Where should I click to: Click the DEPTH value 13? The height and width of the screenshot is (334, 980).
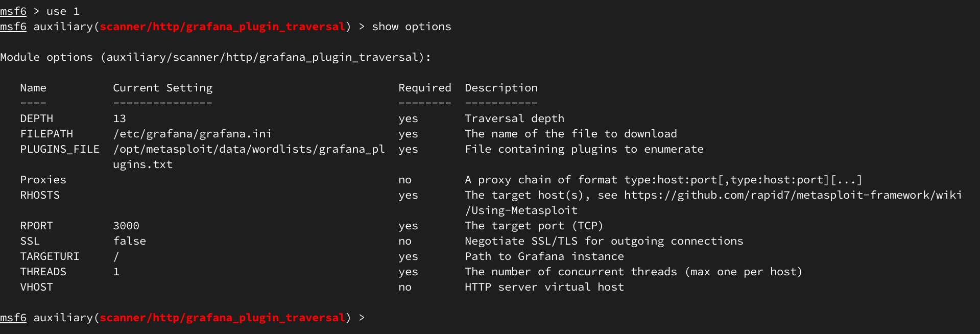click(119, 118)
